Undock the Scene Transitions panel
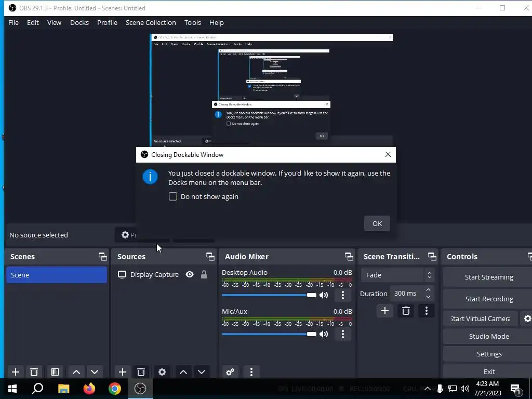 (432, 257)
